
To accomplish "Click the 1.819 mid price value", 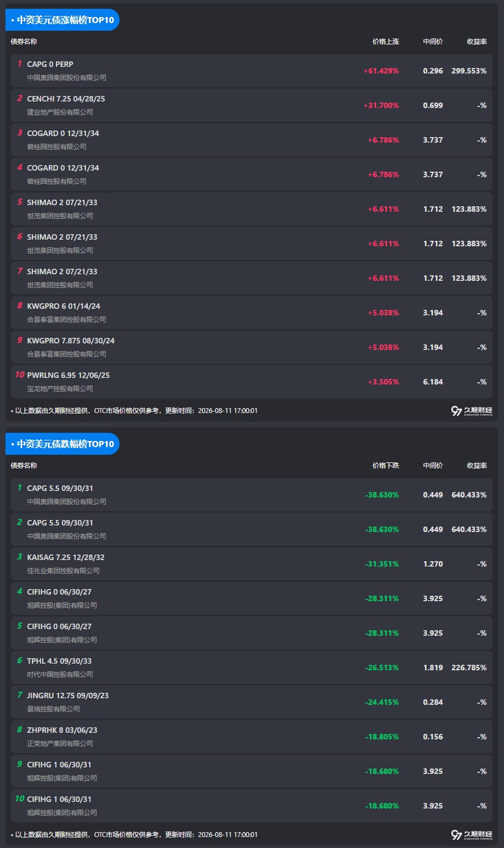I will [x=433, y=668].
